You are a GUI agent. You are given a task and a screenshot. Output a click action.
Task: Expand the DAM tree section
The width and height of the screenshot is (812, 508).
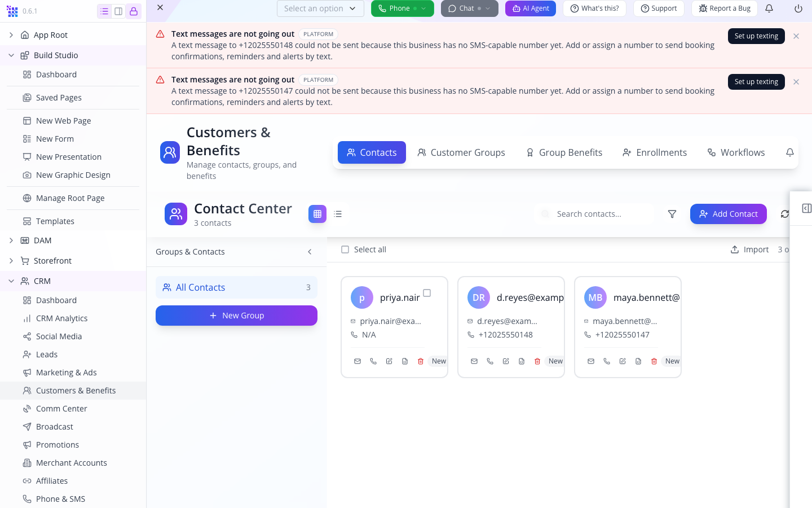(x=11, y=240)
